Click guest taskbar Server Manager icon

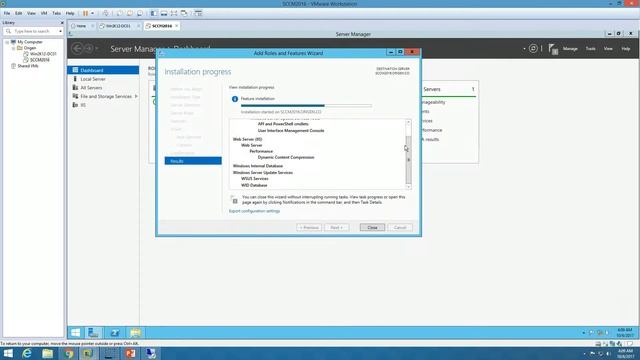point(93,333)
